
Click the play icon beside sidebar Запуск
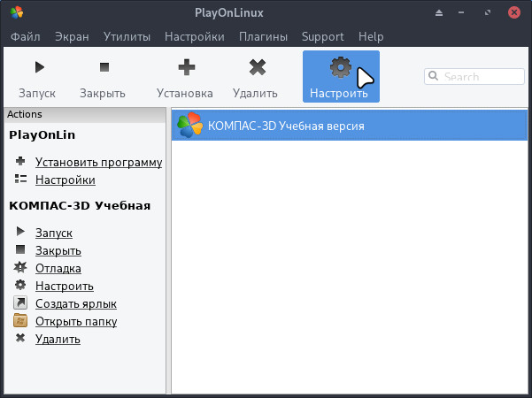20,231
